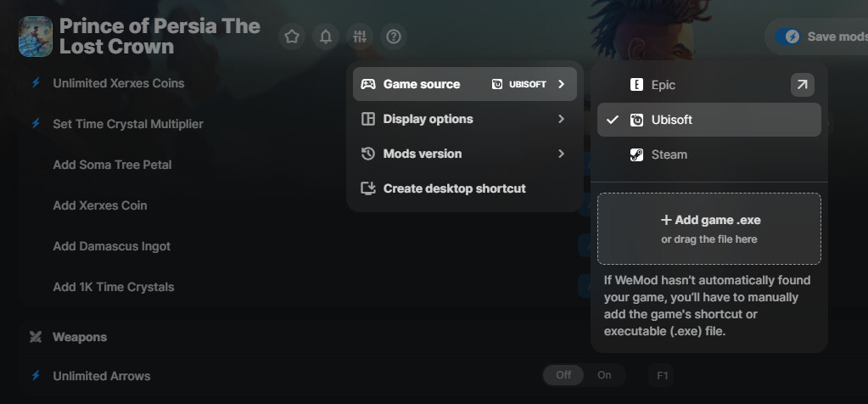Expand the Display options submenu
The width and height of the screenshot is (868, 404).
tap(464, 119)
